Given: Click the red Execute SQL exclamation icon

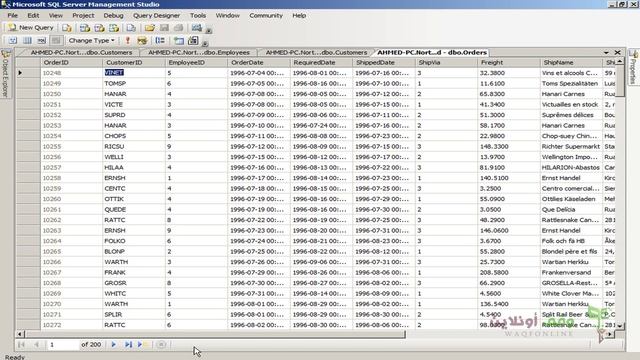Looking at the screenshot, I should click(128, 40).
